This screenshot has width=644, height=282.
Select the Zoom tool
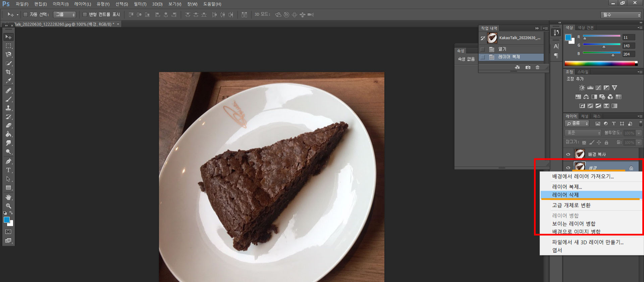[8, 206]
